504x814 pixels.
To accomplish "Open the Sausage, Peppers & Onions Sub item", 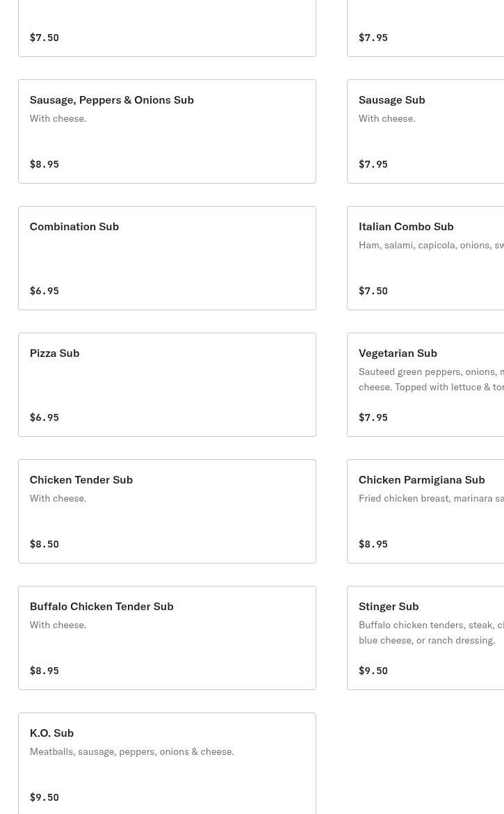I will 167,131.
